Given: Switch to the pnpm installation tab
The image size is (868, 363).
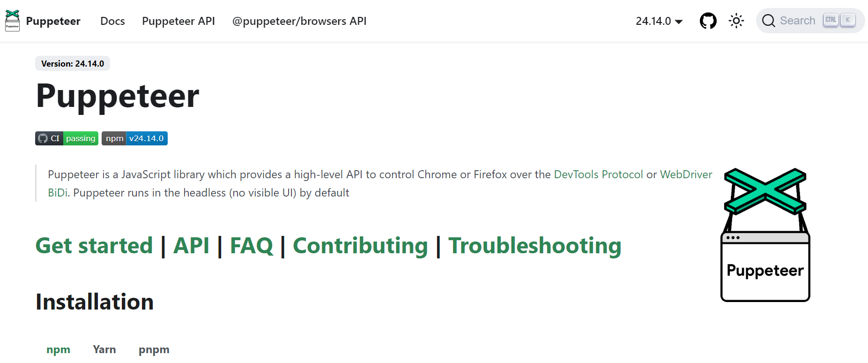Looking at the screenshot, I should click(154, 349).
